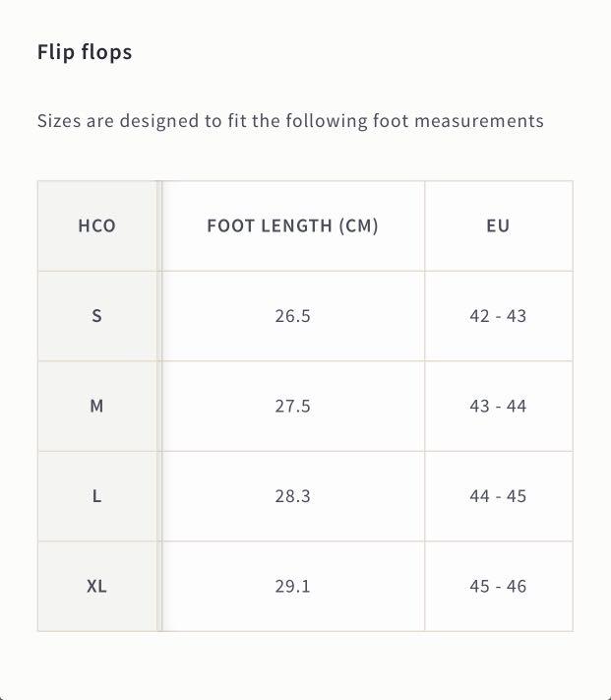Select the HCO column header

97,225
